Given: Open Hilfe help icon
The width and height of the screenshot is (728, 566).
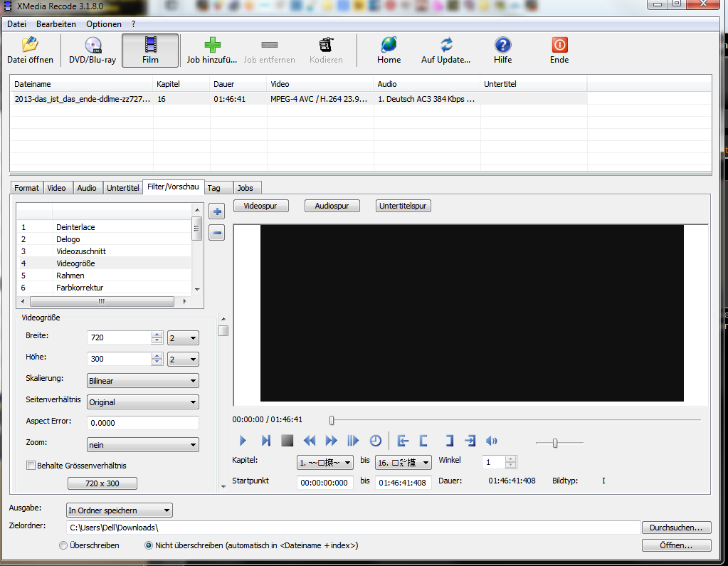Looking at the screenshot, I should 502,45.
